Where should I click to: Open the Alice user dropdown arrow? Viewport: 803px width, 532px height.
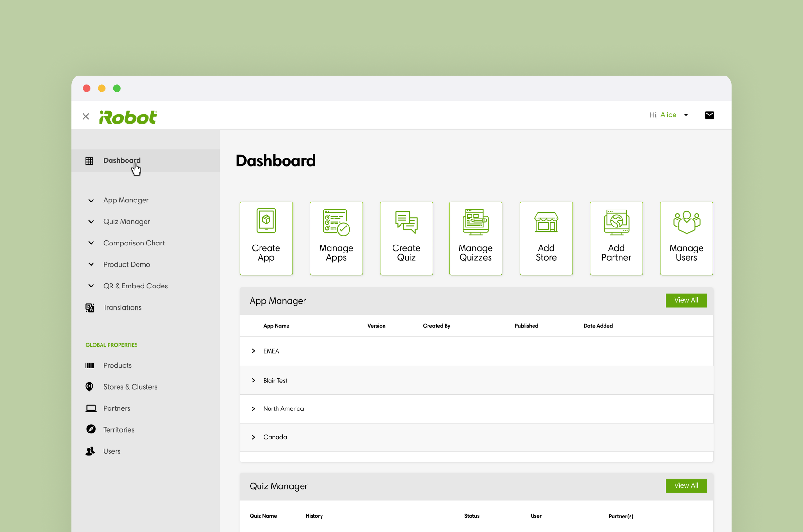(686, 115)
